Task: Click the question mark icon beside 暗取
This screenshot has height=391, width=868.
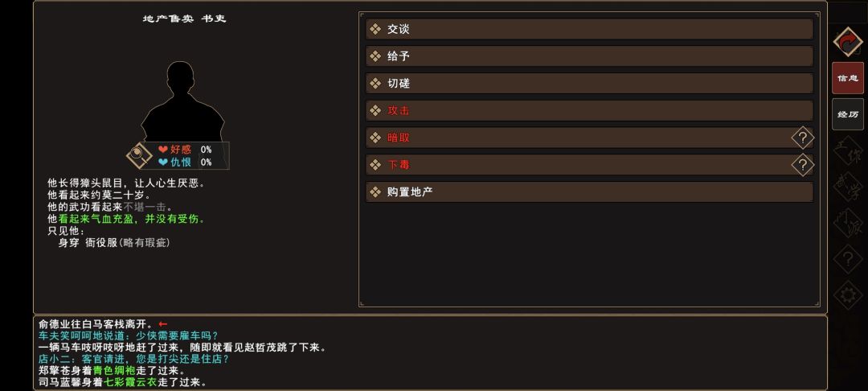Action: point(802,138)
